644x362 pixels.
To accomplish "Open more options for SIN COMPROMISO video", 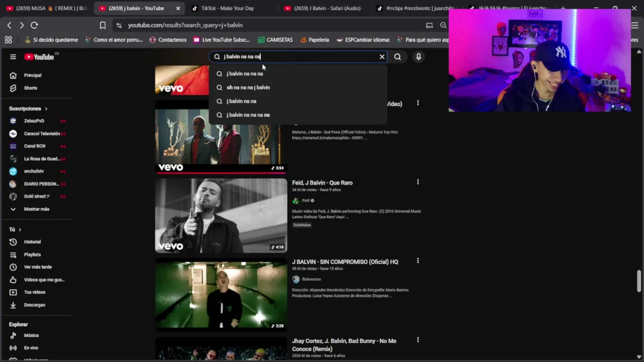I will (x=418, y=261).
